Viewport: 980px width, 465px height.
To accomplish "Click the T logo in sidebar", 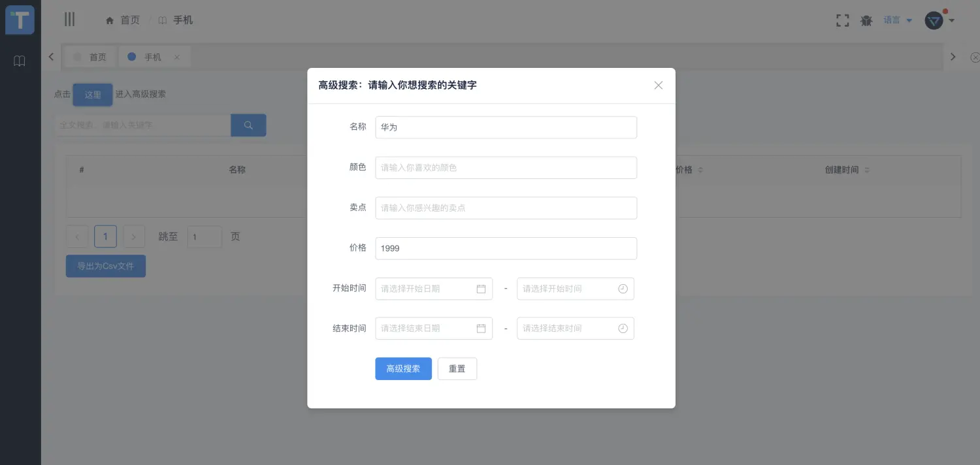I will pos(20,20).
